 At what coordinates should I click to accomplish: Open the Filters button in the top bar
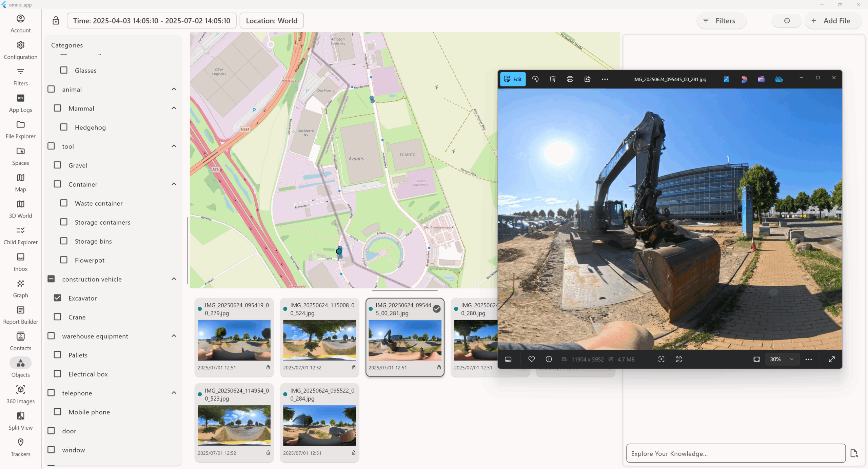point(722,21)
